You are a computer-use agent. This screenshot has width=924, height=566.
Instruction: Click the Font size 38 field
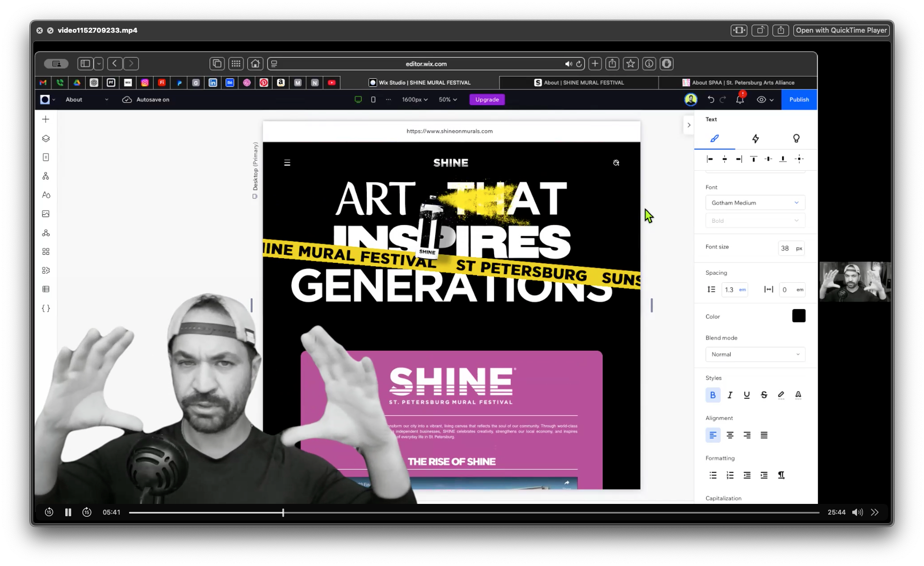pos(791,248)
